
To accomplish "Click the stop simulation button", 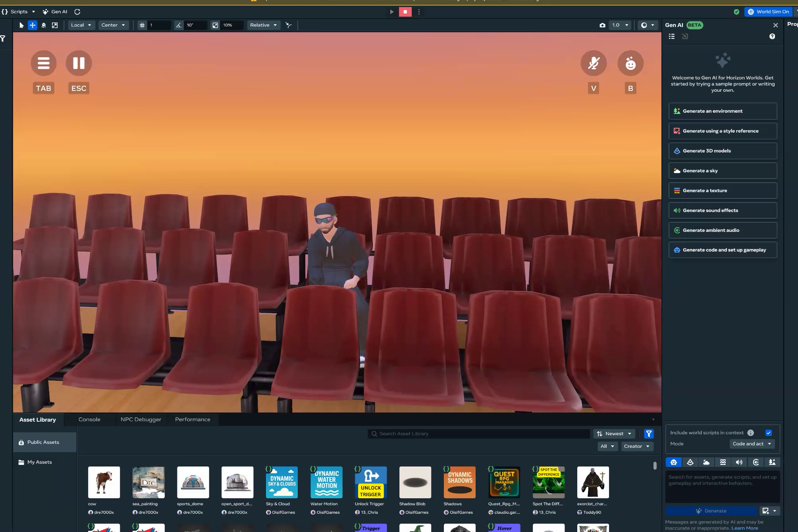I will (x=405, y=12).
